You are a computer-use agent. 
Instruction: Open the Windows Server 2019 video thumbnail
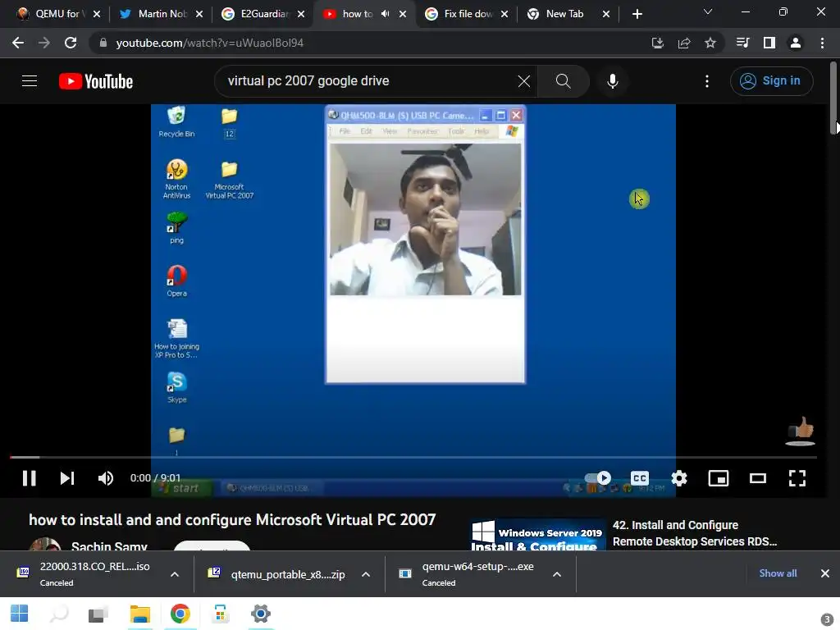(x=538, y=534)
